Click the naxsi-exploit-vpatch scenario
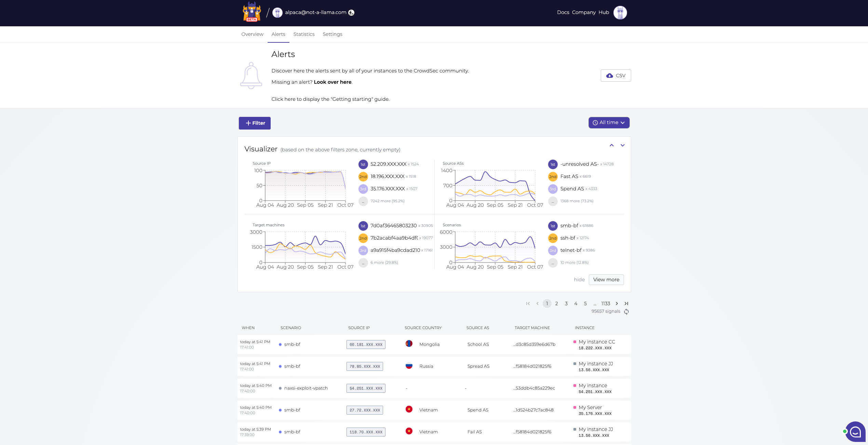This screenshot has height=445, width=868. (x=306, y=388)
